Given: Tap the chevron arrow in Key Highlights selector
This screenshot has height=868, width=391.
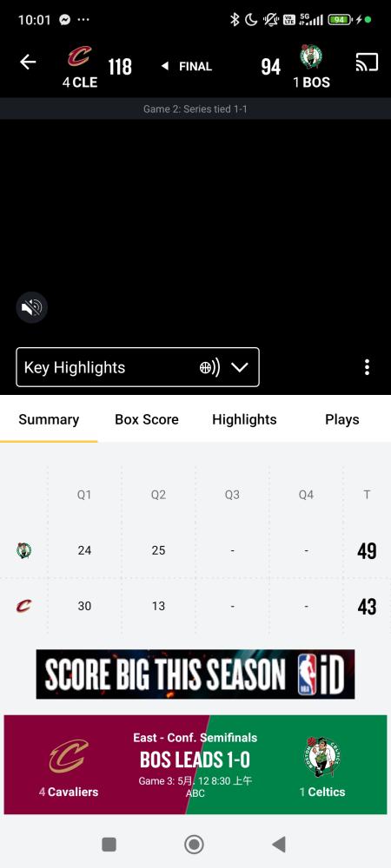Looking at the screenshot, I should click(239, 367).
